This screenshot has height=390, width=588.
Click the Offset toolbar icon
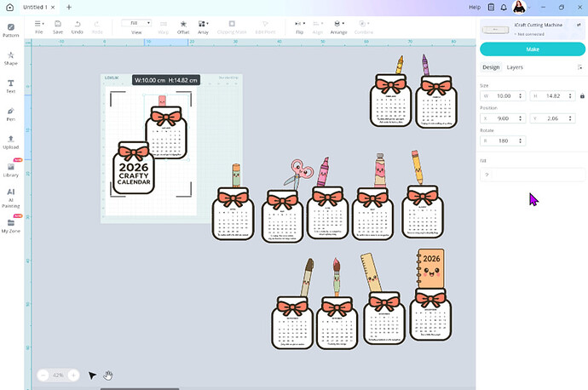tap(182, 26)
